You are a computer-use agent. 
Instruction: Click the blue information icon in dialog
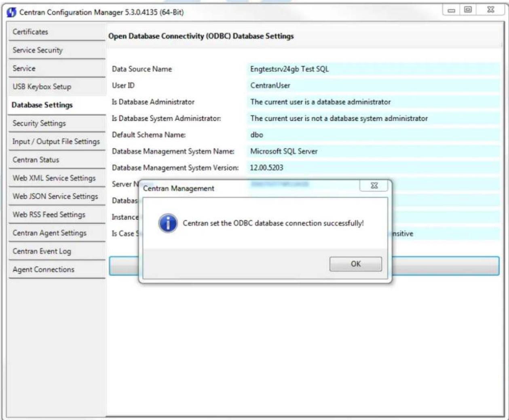(x=168, y=223)
